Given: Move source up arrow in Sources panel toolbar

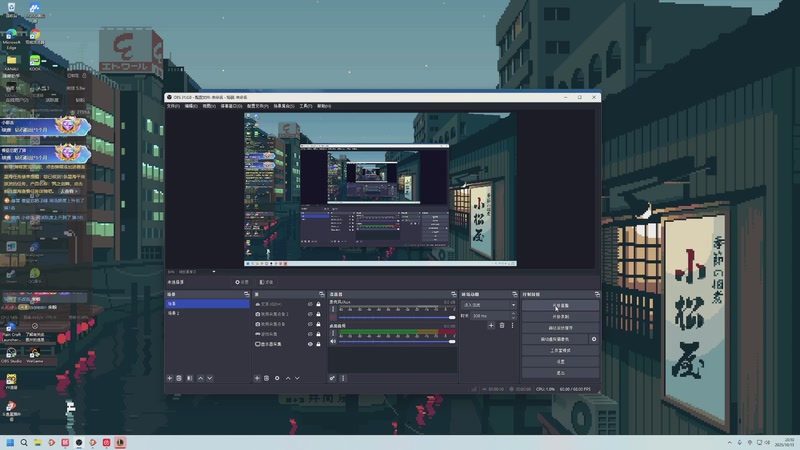Looking at the screenshot, I should pos(288,378).
